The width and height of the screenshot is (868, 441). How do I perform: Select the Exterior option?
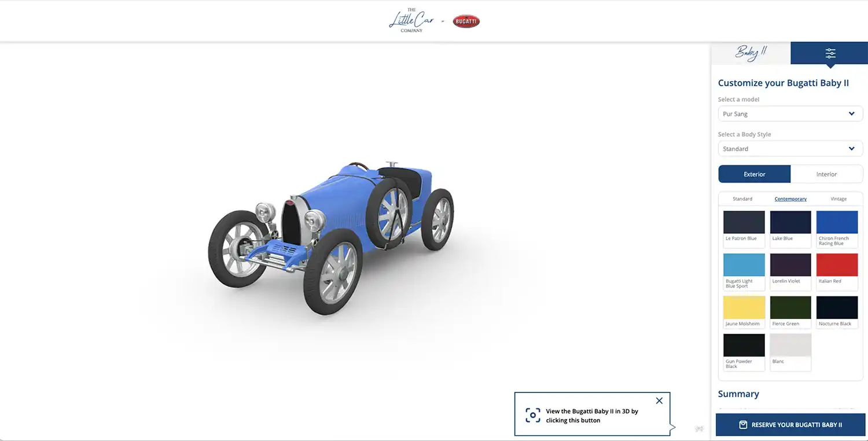pos(754,174)
